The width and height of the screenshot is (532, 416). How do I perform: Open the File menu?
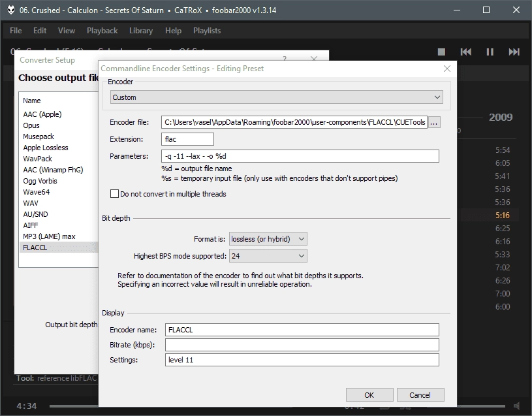pos(16,31)
